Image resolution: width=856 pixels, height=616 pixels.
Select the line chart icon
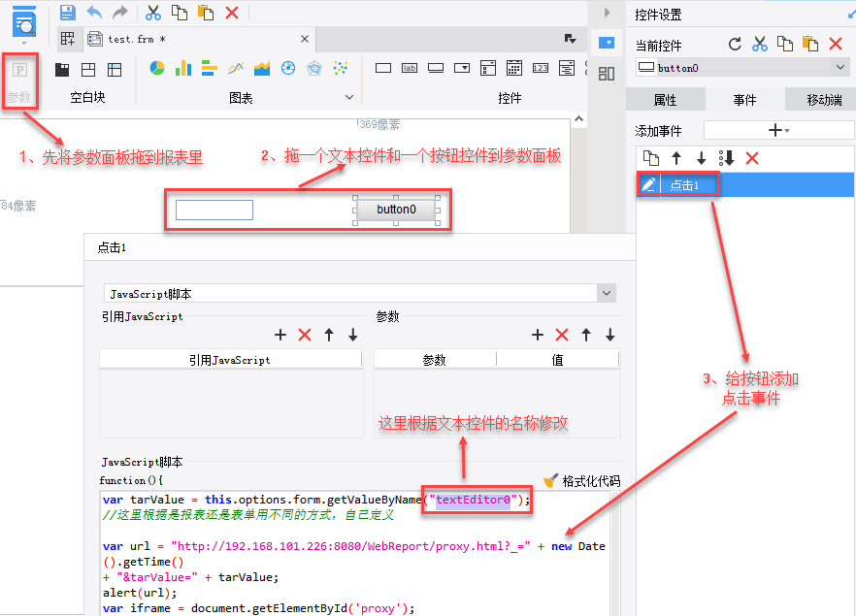(236, 68)
